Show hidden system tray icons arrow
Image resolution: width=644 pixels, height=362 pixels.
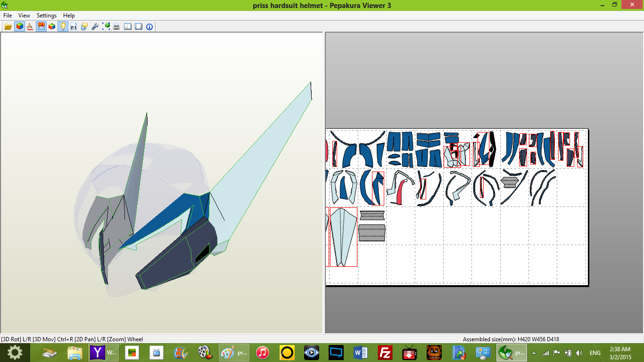tap(534, 353)
